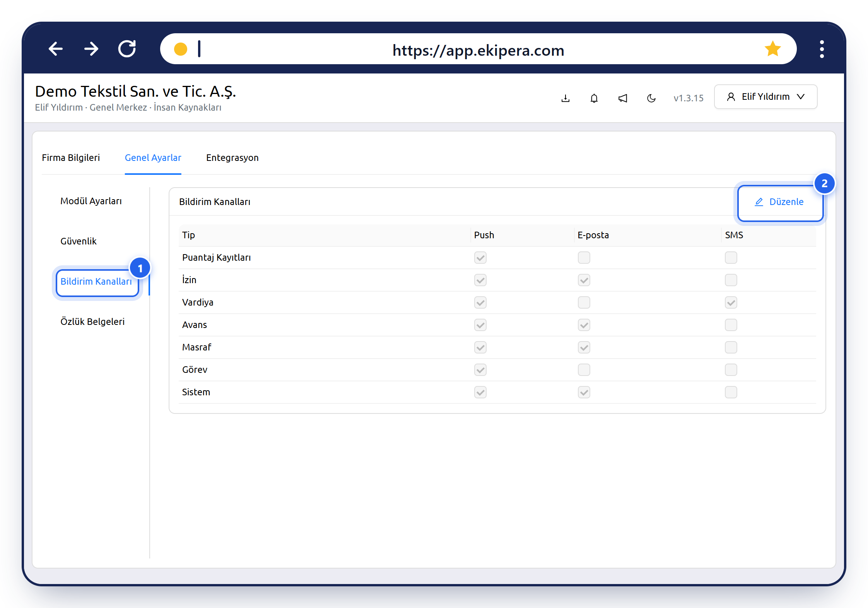Viewport: 868px width, 608px height.
Task: Open Özlük Belgeleri section
Action: tap(92, 322)
